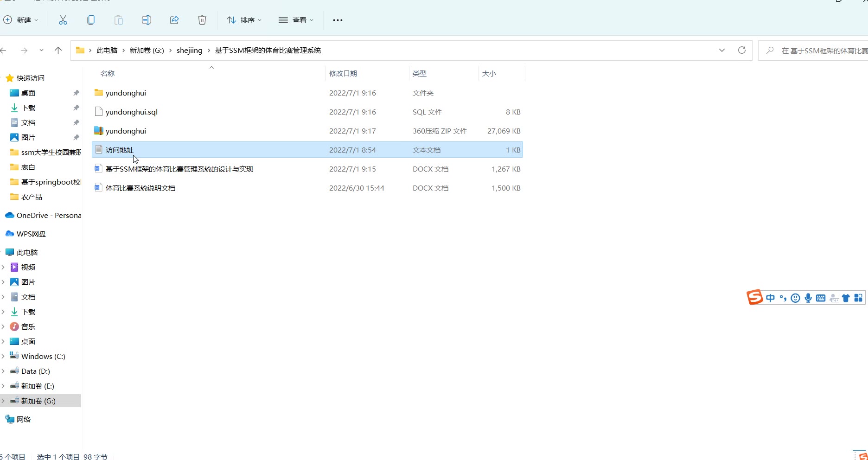Sort files by 修改日期 column
This screenshot has width=868, height=460.
coord(343,73)
